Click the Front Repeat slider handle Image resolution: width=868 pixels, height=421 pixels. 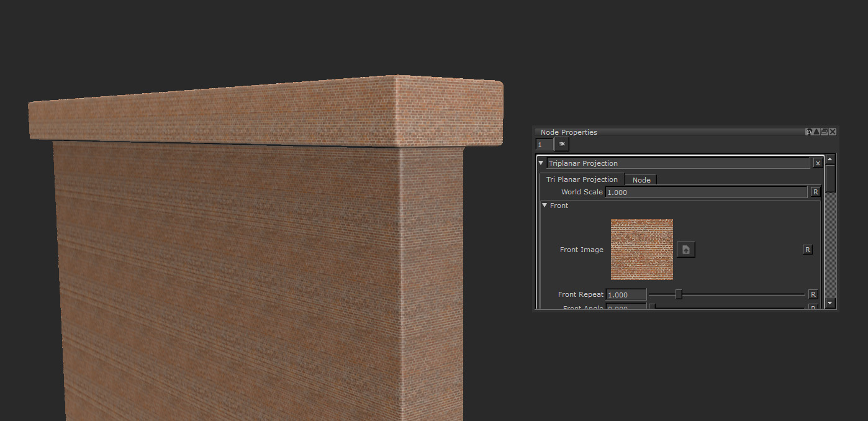pos(679,294)
